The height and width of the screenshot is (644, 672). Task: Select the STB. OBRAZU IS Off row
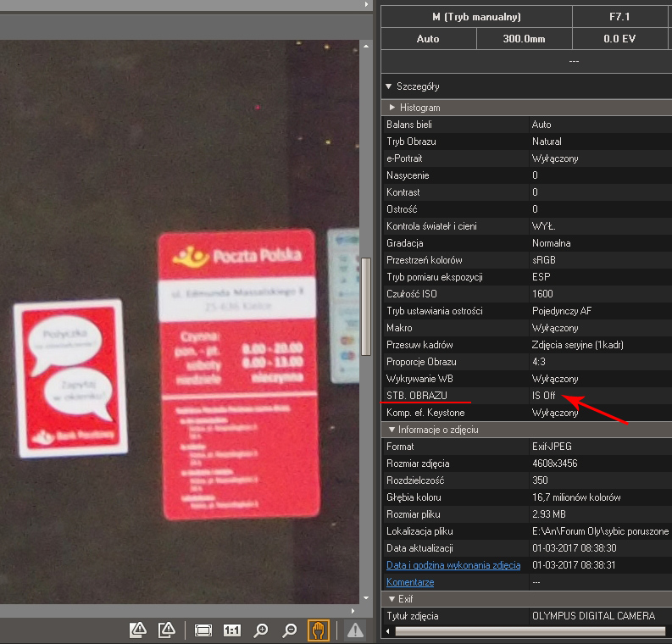(x=525, y=396)
